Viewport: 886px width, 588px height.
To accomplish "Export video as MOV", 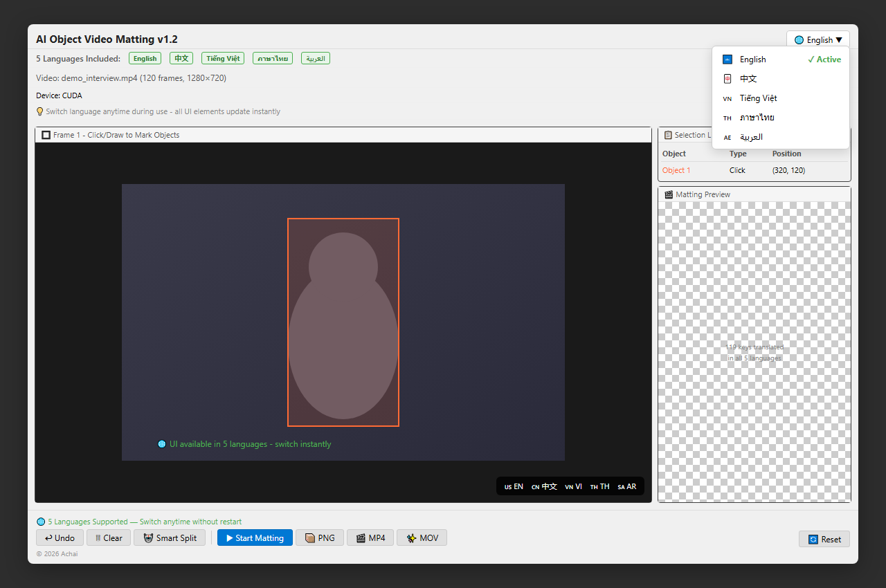I will (x=422, y=538).
